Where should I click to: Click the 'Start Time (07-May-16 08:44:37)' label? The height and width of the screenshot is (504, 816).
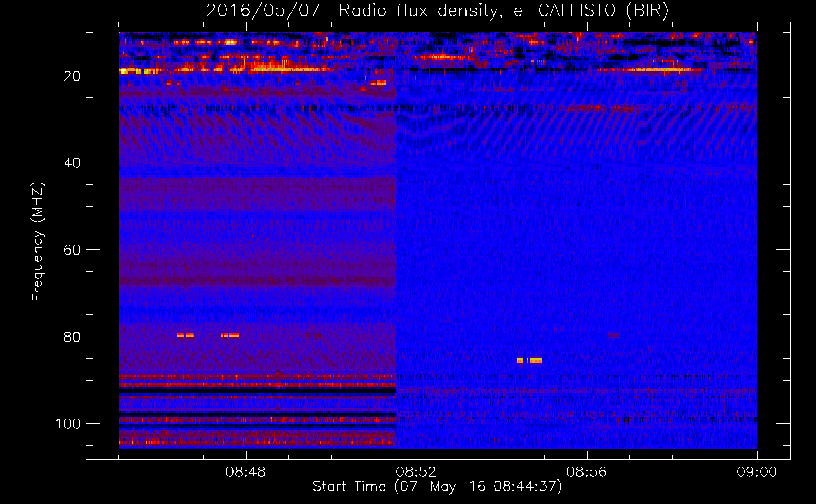click(437, 487)
